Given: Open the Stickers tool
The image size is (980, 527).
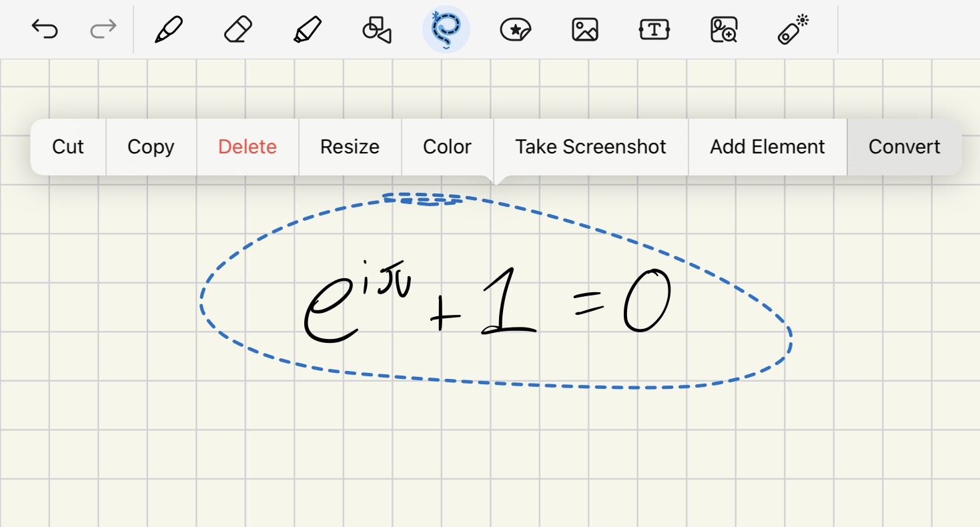Looking at the screenshot, I should [516, 29].
